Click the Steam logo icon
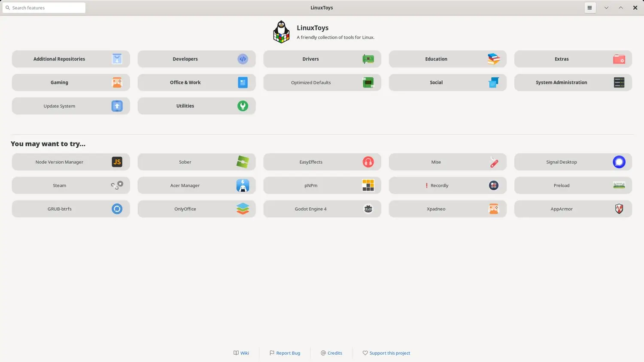This screenshot has height=362, width=644. (x=117, y=186)
